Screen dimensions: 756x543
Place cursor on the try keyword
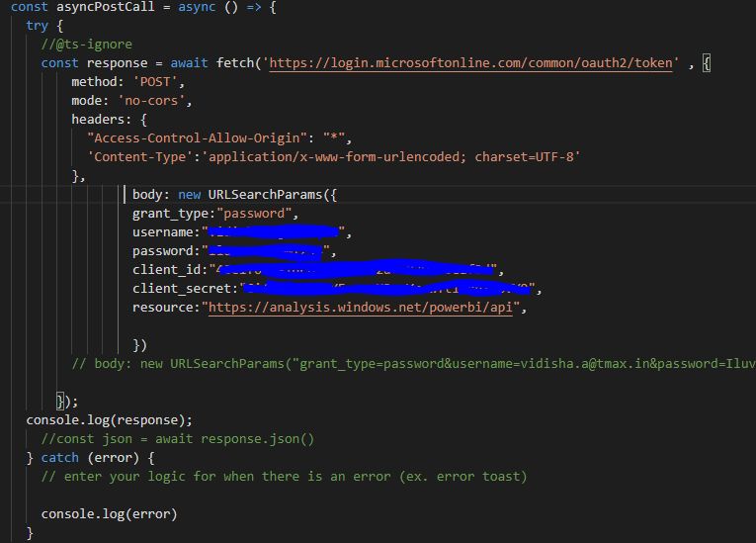(x=38, y=26)
